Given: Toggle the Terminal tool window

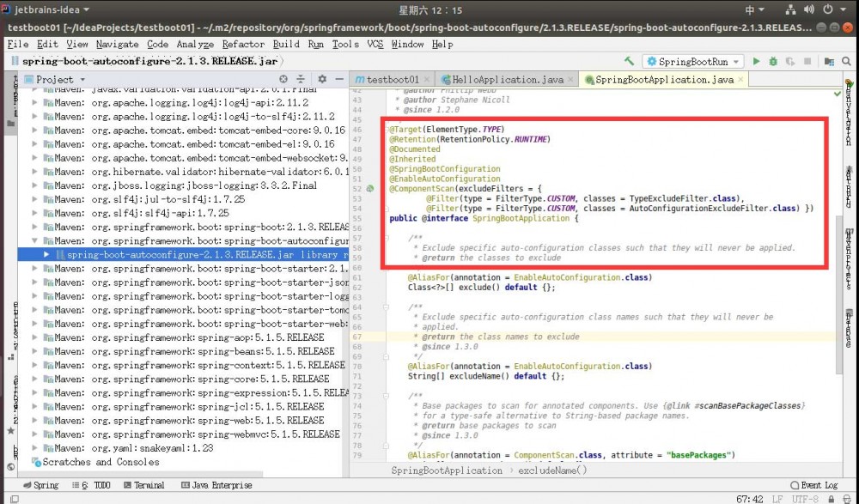Looking at the screenshot, I should point(143,485).
